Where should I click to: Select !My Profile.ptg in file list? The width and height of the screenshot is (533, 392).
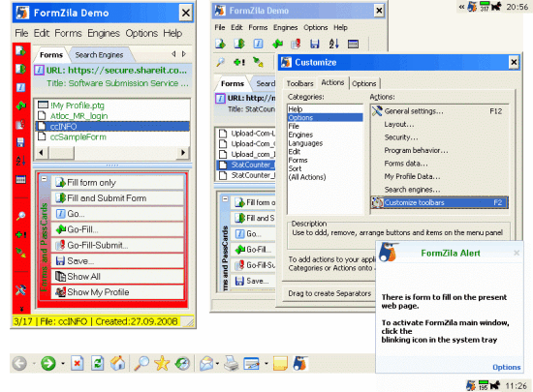coord(78,106)
